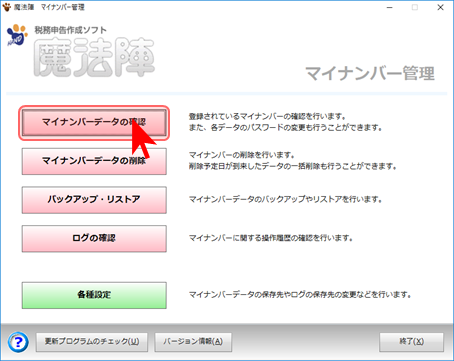Minimize the マイナンバー管理 window
The width and height of the screenshot is (454, 361).
click(x=389, y=7)
